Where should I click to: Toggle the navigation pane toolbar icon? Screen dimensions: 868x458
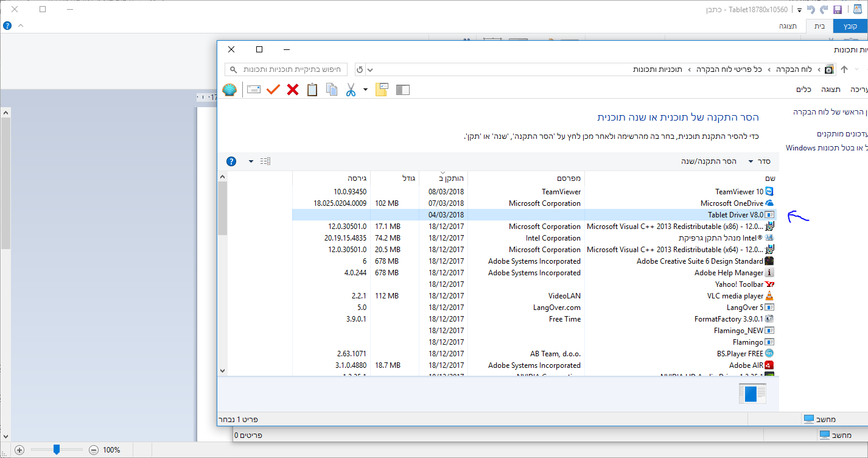pyautogui.click(x=402, y=90)
